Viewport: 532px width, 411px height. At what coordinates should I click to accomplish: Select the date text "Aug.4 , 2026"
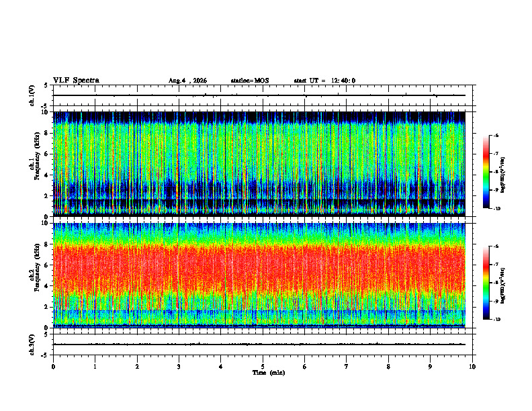click(187, 81)
